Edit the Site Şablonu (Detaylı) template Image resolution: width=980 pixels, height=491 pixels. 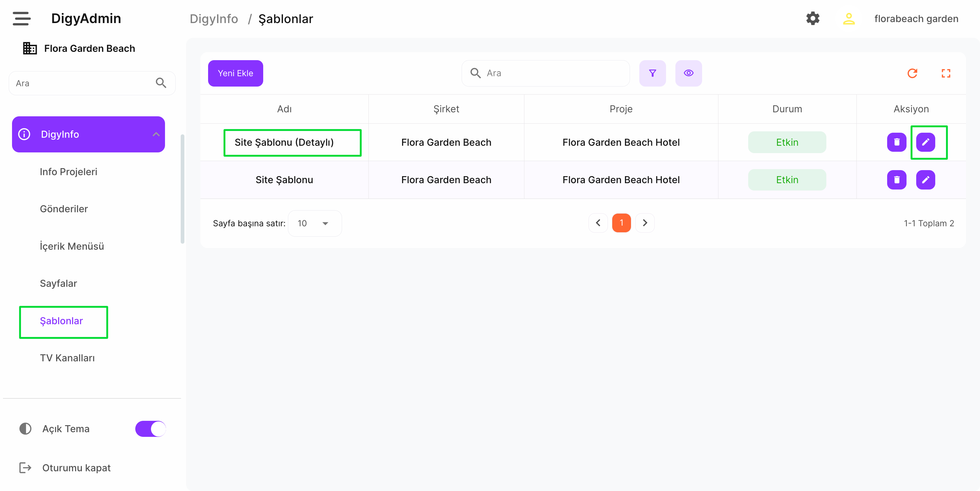[x=925, y=142]
